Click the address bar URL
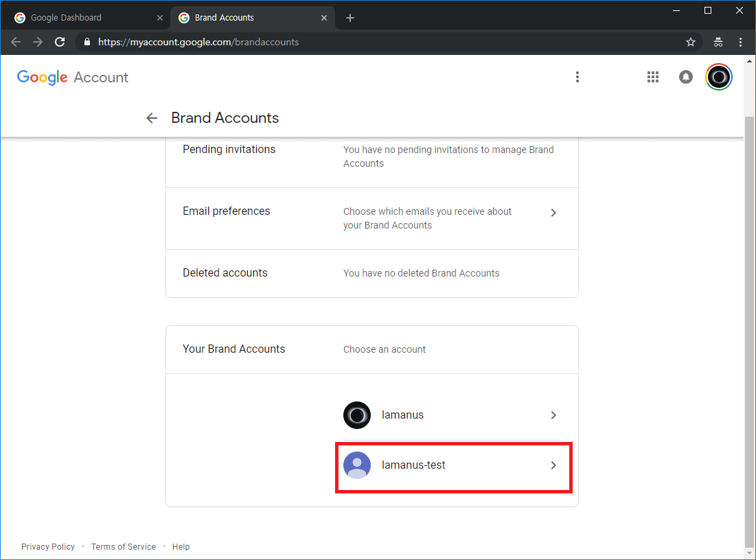This screenshot has width=756, height=560. [199, 42]
